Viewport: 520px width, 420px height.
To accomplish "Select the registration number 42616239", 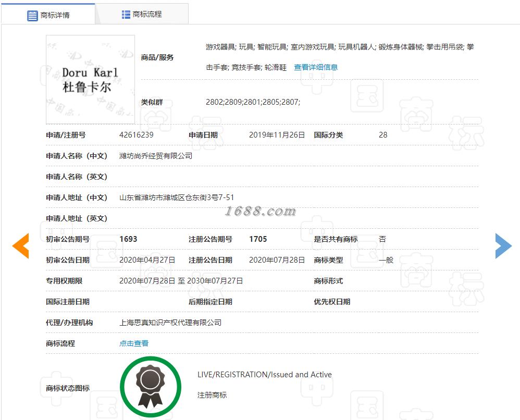I will point(137,135).
